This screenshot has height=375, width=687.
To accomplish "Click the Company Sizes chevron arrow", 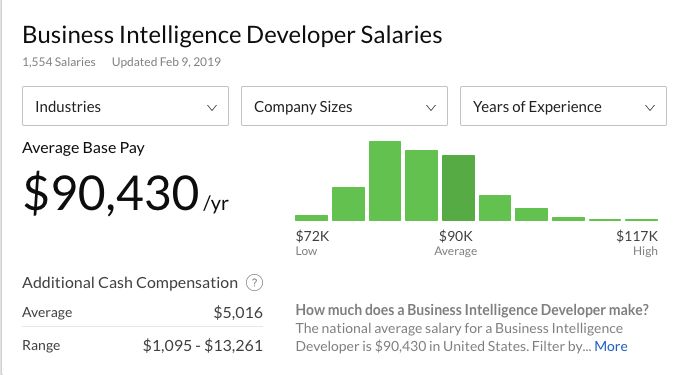I will pos(431,107).
